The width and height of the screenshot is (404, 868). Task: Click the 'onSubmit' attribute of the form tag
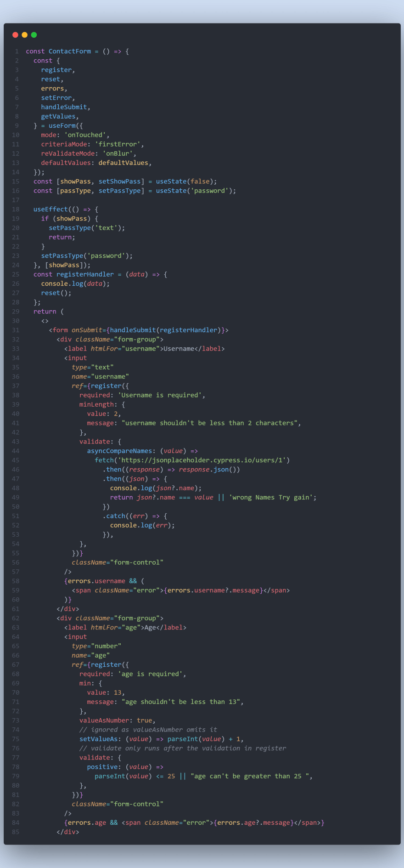(87, 330)
